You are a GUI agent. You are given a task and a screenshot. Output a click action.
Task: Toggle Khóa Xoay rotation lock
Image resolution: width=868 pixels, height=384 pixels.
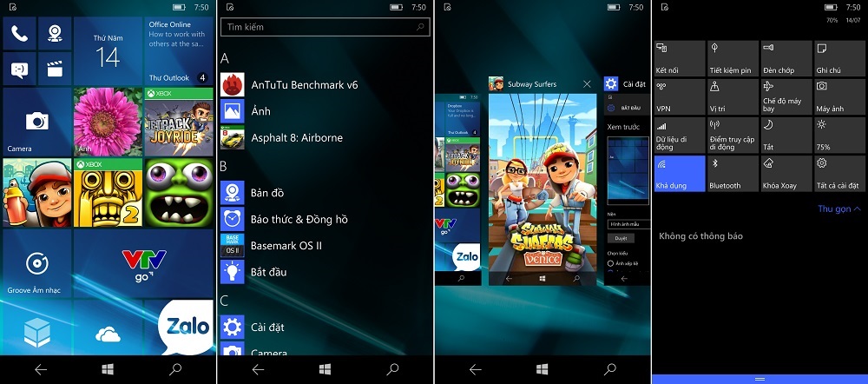click(786, 174)
